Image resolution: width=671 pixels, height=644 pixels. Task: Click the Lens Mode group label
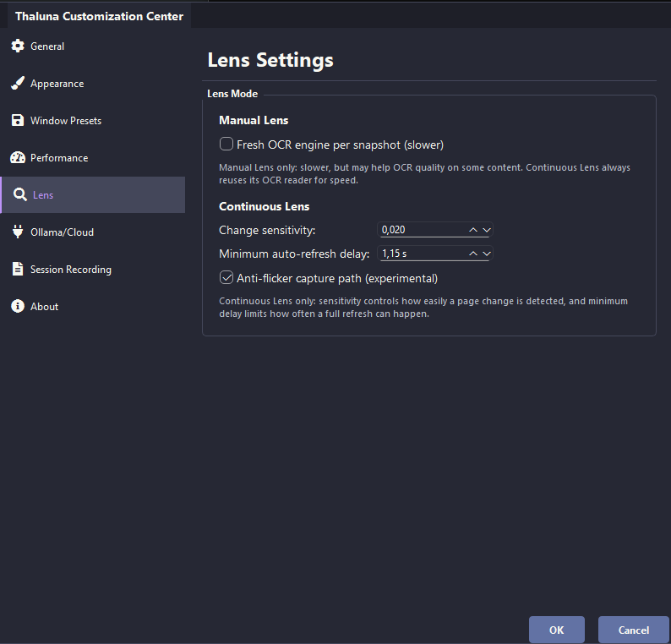(x=232, y=94)
